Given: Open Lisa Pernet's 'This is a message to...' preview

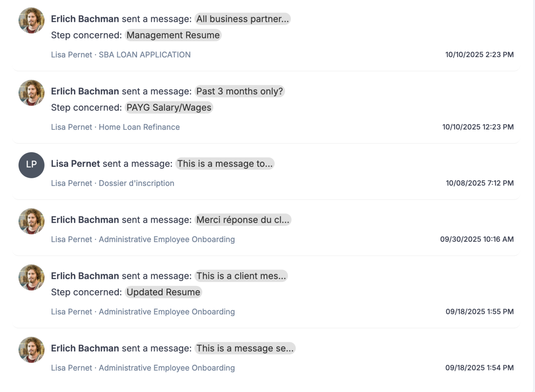Looking at the screenshot, I should tap(224, 164).
